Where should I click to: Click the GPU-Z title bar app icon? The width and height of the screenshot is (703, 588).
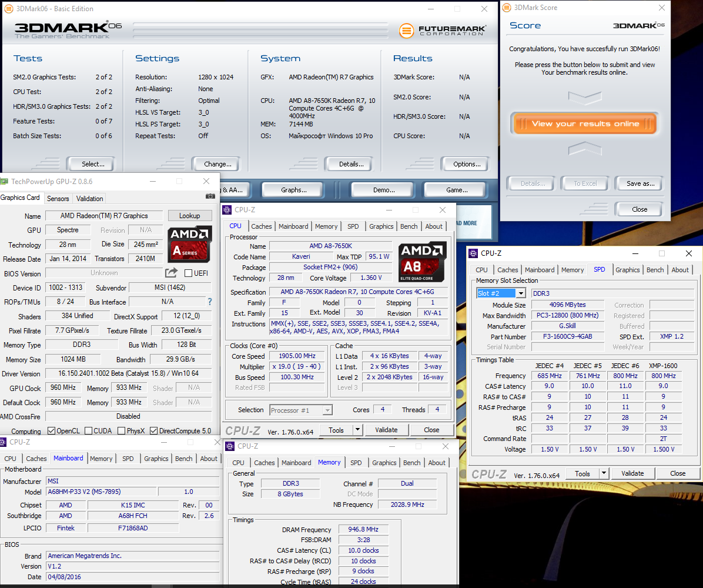pos(5,182)
